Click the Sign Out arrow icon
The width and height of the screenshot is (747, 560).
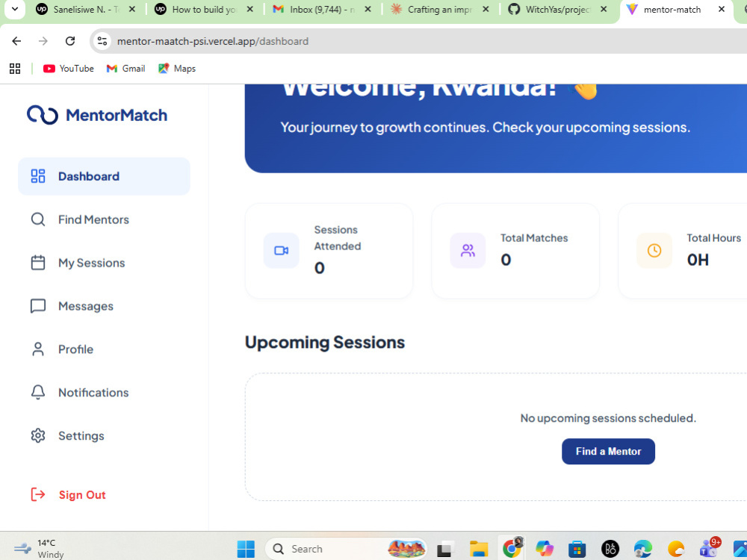tap(38, 494)
